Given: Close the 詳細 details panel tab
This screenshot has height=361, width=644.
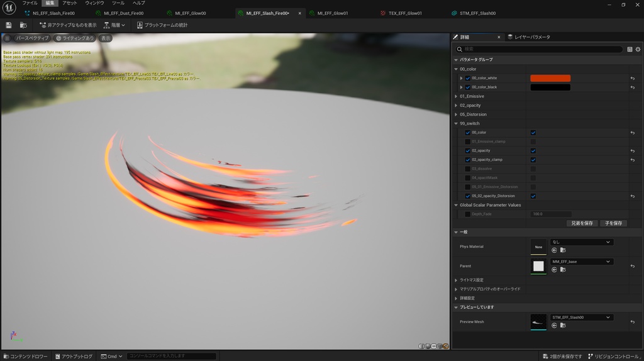Looking at the screenshot, I should pyautogui.click(x=499, y=37).
